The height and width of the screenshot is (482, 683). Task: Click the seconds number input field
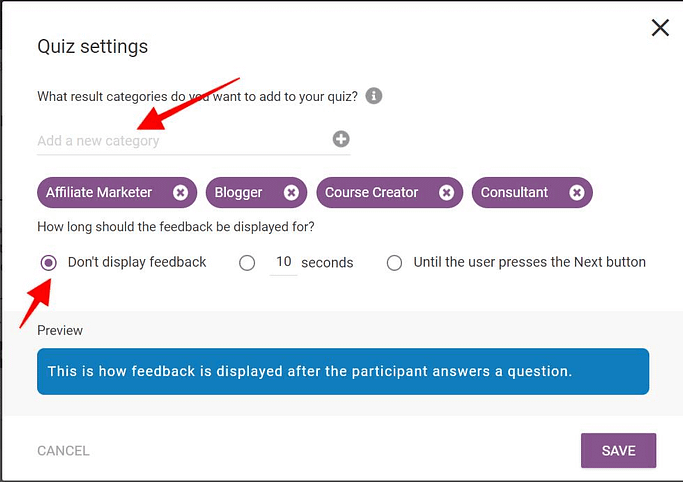point(284,263)
